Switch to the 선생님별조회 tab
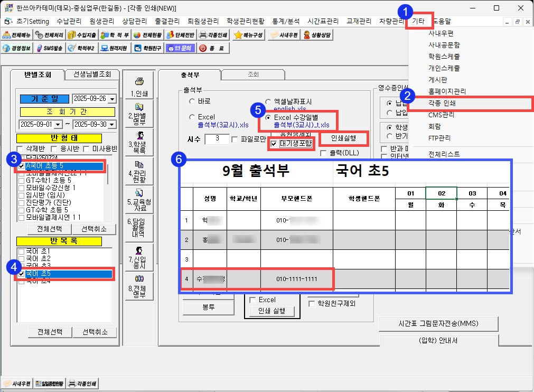This screenshot has height=392, width=534. point(92,74)
